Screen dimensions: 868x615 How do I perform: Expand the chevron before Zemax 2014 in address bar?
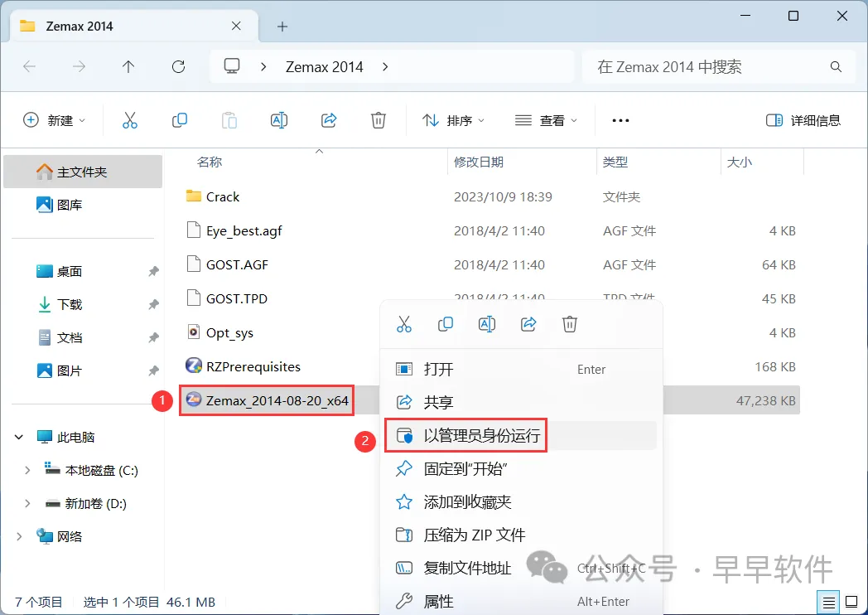[263, 67]
